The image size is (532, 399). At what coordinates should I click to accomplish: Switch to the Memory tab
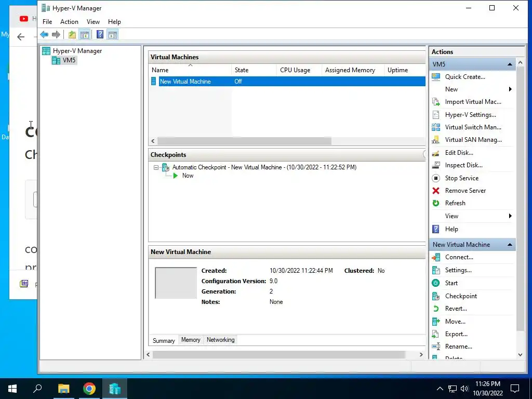[191, 340]
